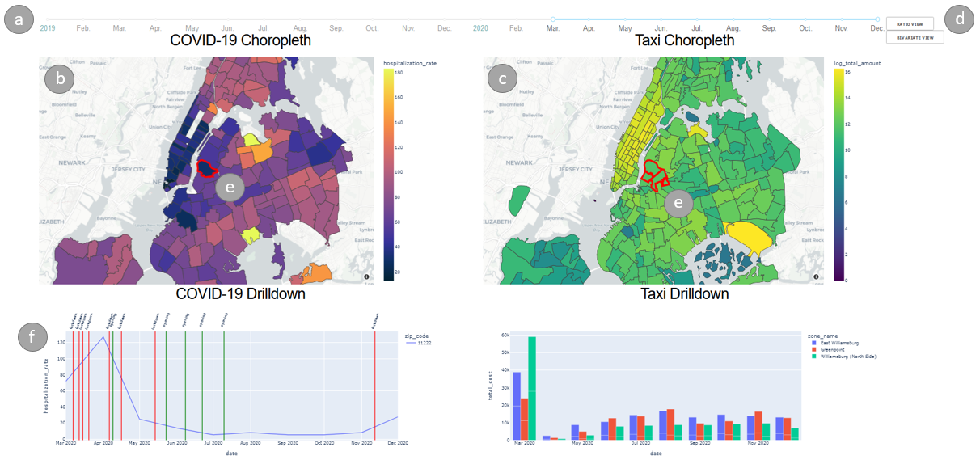Screen dimensions: 980x460
Task: Click the circled 'd' marker beside view buttons
Action: coord(960,19)
